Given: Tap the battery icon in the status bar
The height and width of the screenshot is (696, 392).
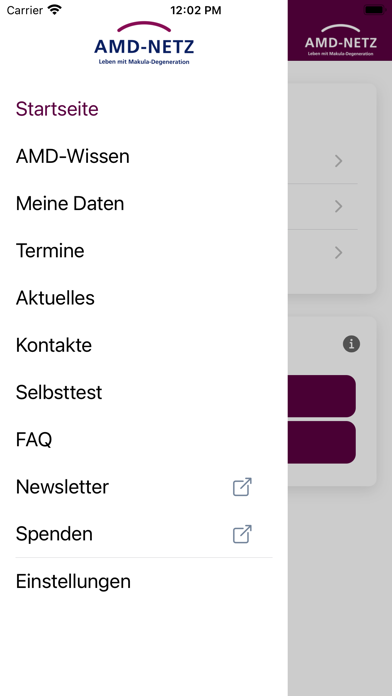Looking at the screenshot, I should point(374,10).
